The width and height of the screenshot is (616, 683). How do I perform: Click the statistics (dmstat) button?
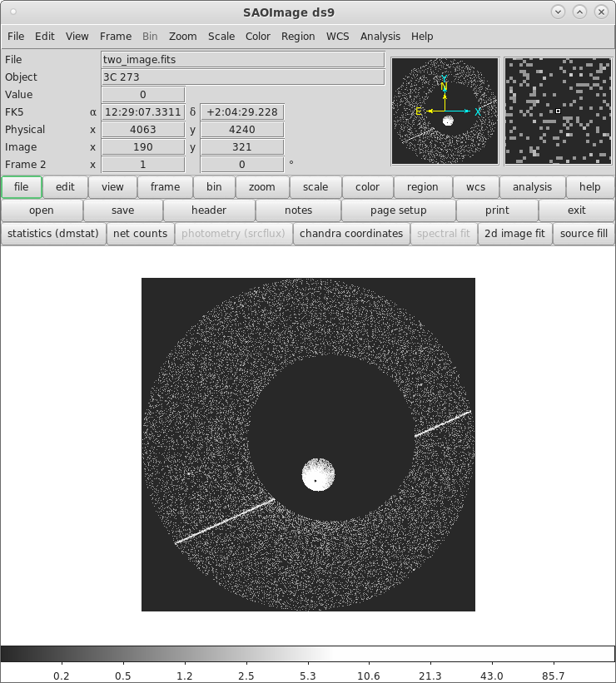(53, 234)
